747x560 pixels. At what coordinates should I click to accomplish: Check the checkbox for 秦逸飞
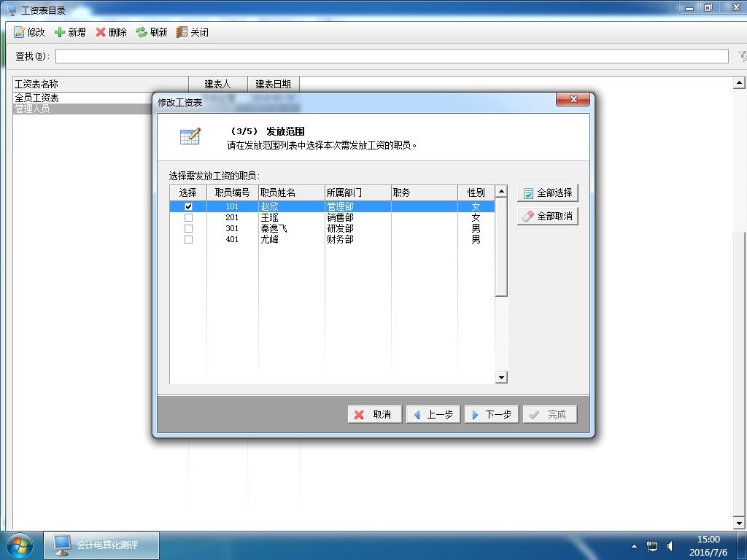[x=189, y=228]
